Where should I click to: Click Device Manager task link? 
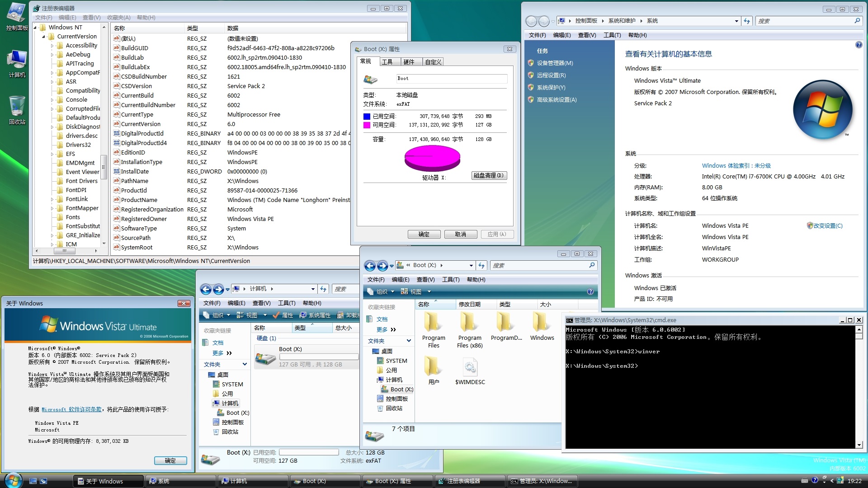pos(555,63)
